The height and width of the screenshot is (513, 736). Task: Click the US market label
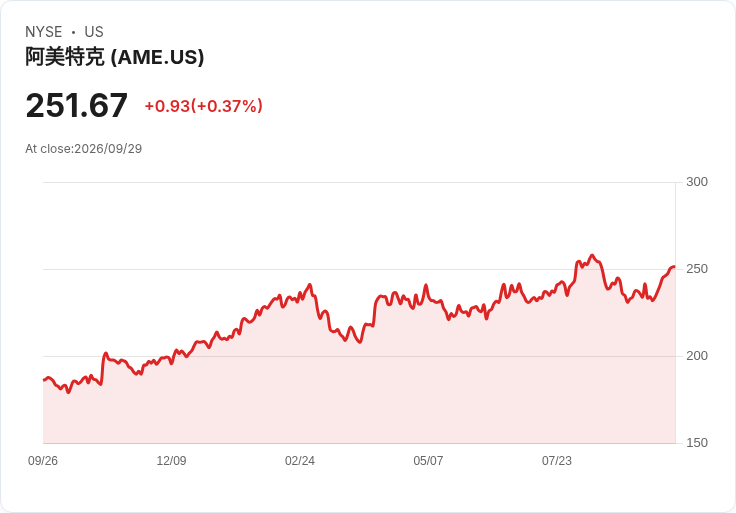pyautogui.click(x=94, y=32)
